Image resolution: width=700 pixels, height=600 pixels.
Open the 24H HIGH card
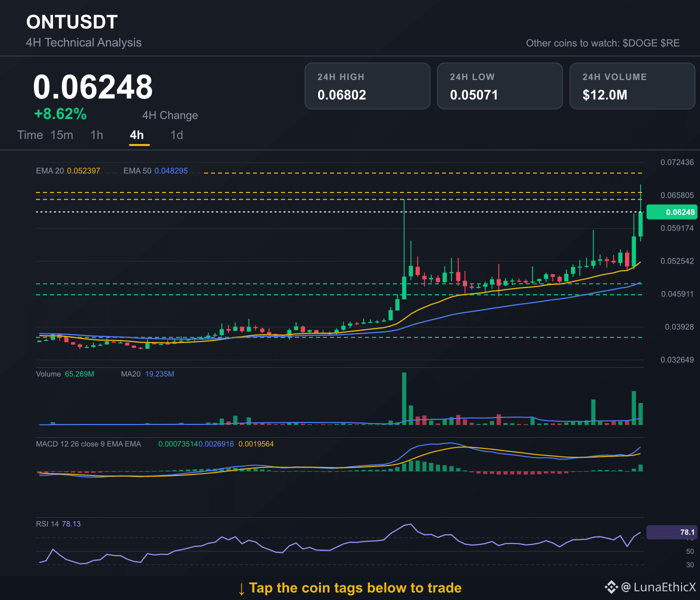tap(367, 86)
